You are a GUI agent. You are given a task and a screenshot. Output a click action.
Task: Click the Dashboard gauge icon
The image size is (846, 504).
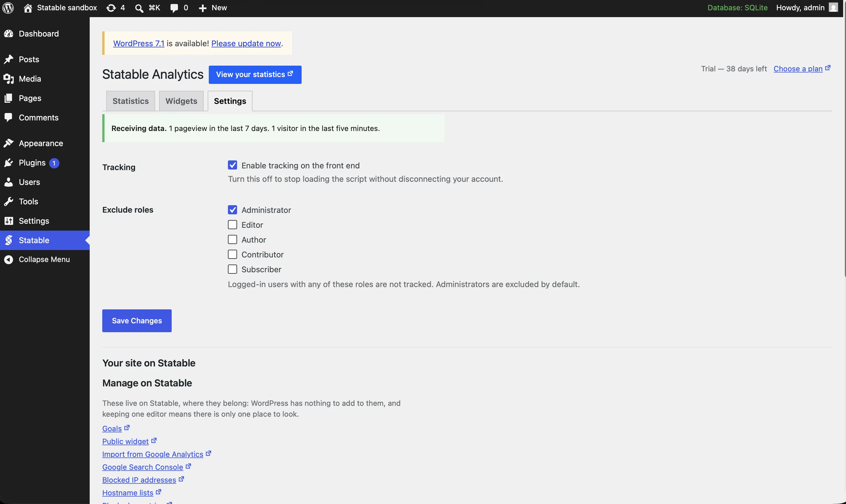(9, 34)
